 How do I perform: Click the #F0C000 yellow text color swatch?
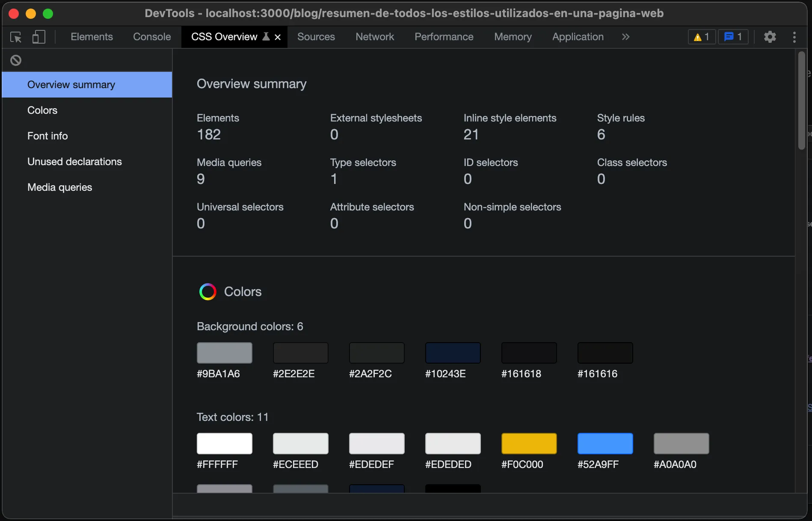pyautogui.click(x=528, y=444)
